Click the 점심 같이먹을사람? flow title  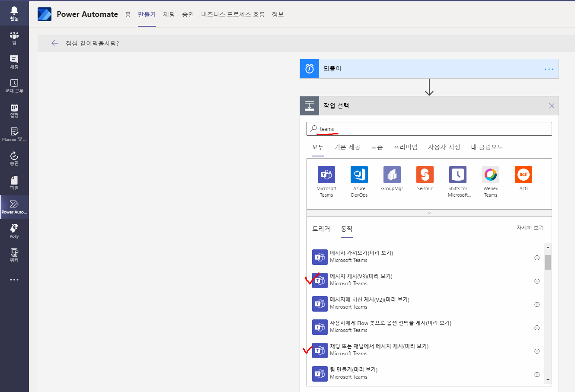93,43
